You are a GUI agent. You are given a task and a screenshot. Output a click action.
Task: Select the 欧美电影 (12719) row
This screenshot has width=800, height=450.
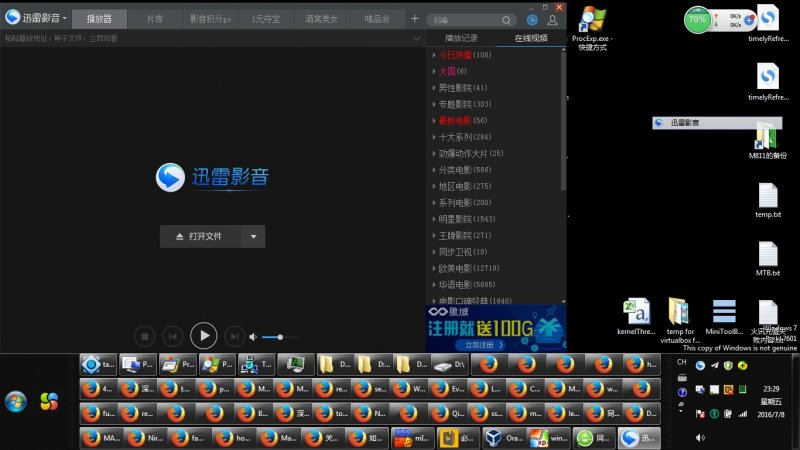click(494, 268)
